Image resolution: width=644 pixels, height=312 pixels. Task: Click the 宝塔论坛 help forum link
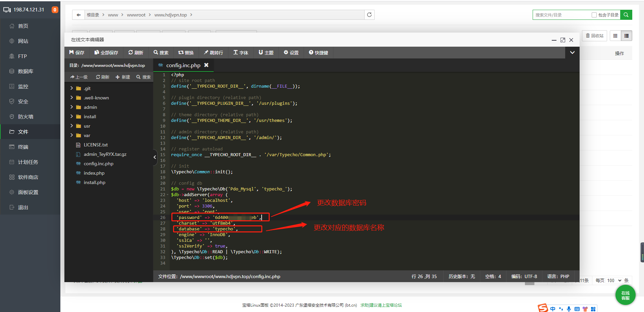[x=381, y=305]
